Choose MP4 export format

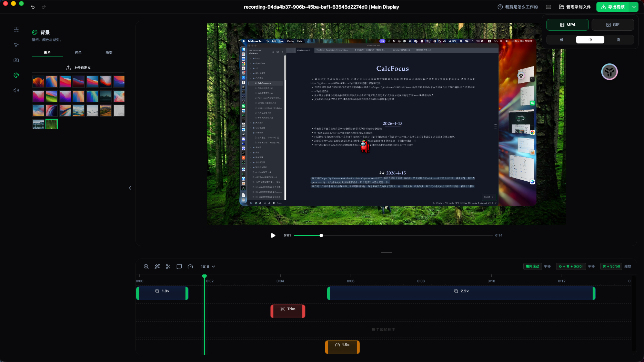567,25
